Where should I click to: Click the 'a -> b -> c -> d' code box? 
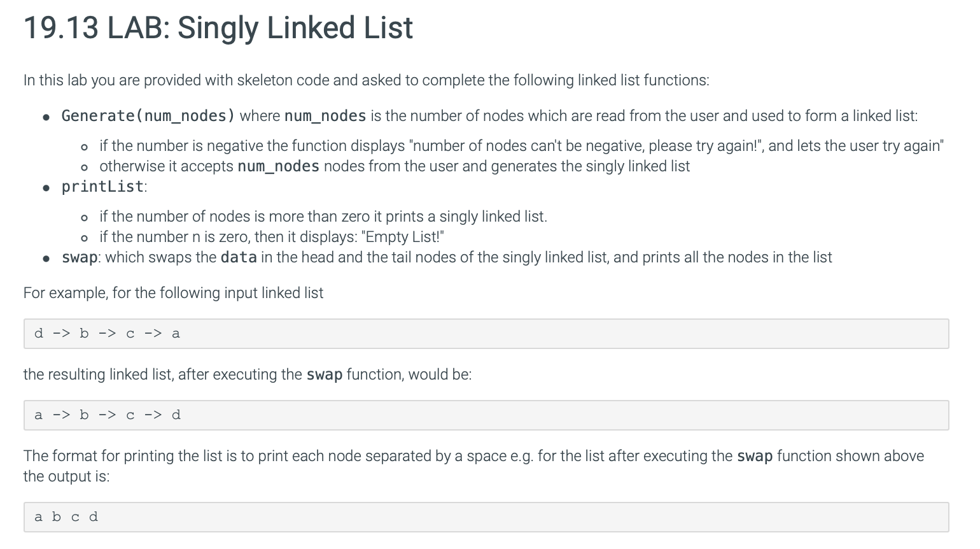point(486,415)
